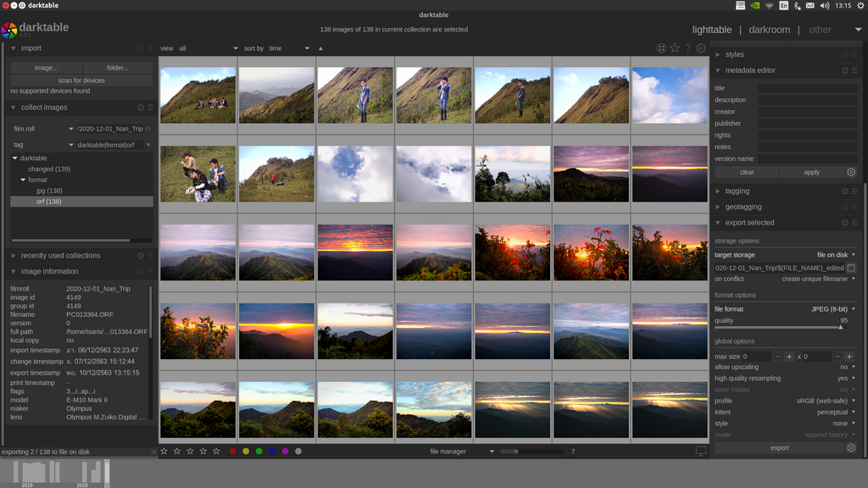Screen dimensions: 868x488
Task: Click scan for devices button
Action: [x=81, y=80]
